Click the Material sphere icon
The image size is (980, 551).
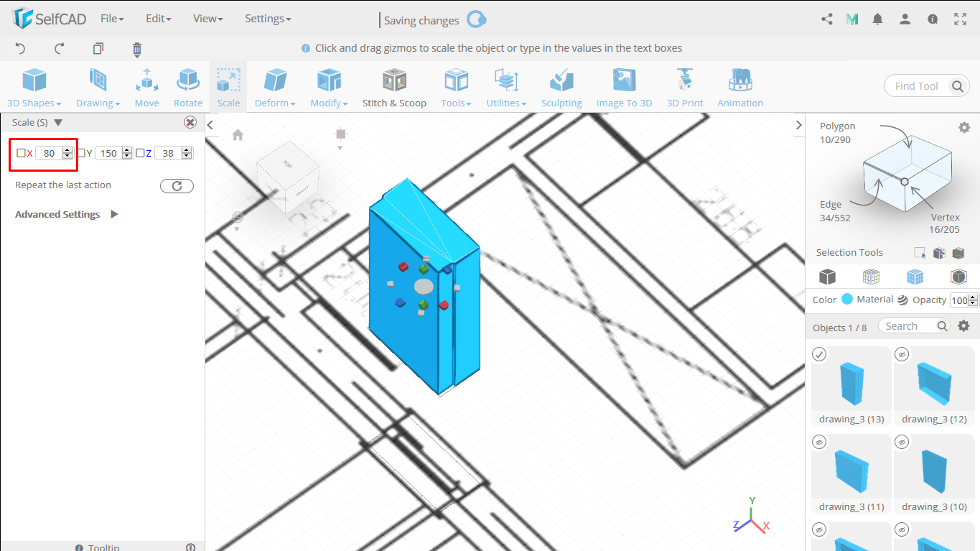(x=902, y=300)
